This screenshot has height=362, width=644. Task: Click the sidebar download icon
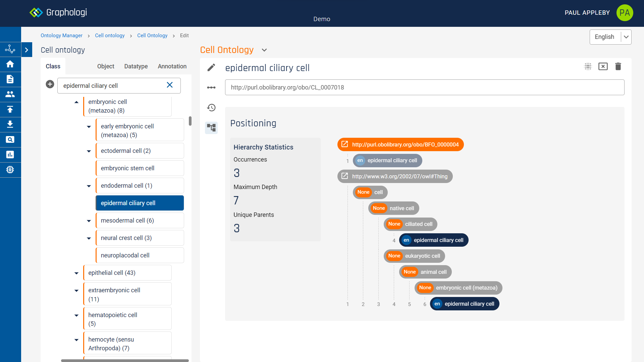[10, 124]
